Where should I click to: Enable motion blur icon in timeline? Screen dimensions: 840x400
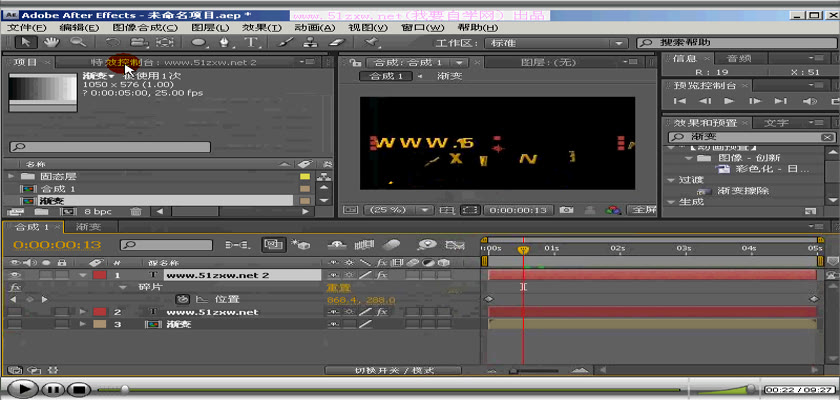[x=392, y=245]
